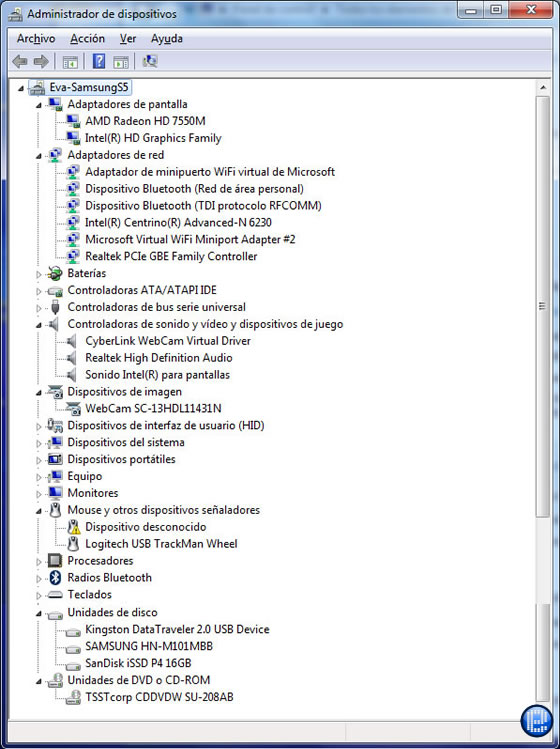
Task: Collapse the Unidades de disco branch
Action: (39, 613)
